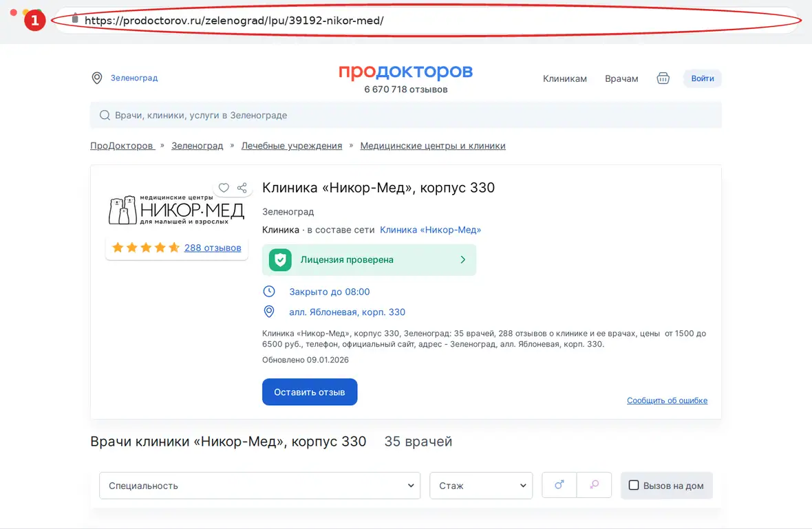Click the 6 670 718 отзывов text
812x529 pixels.
pos(405,89)
